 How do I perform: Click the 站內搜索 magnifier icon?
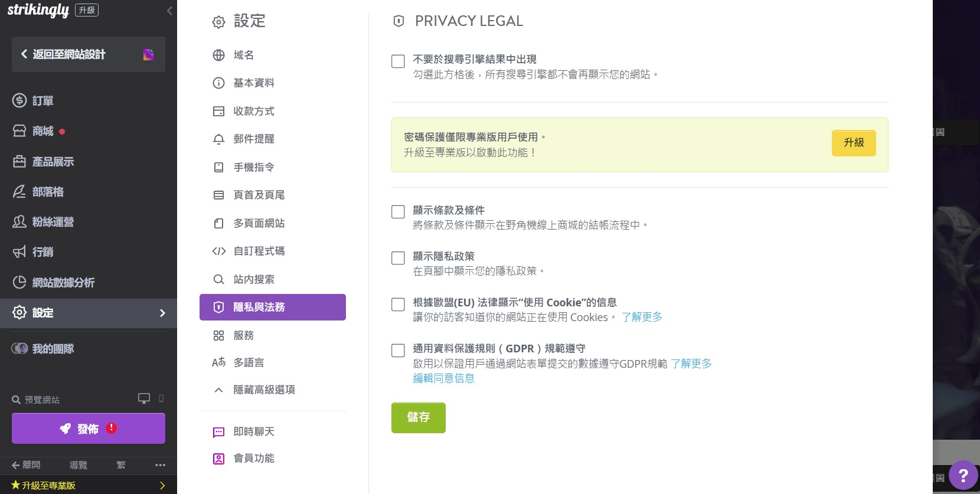pos(218,279)
